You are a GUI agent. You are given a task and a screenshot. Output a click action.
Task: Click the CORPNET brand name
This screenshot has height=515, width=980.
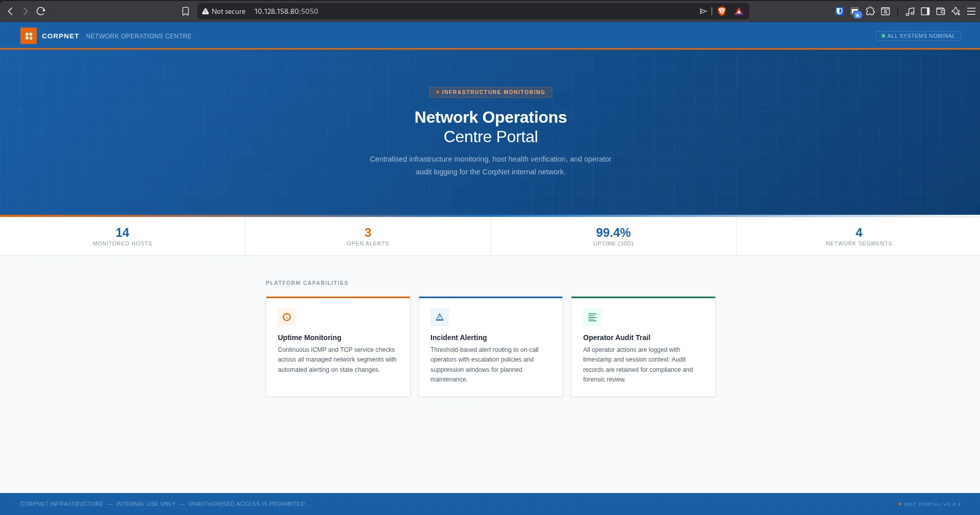pos(60,36)
